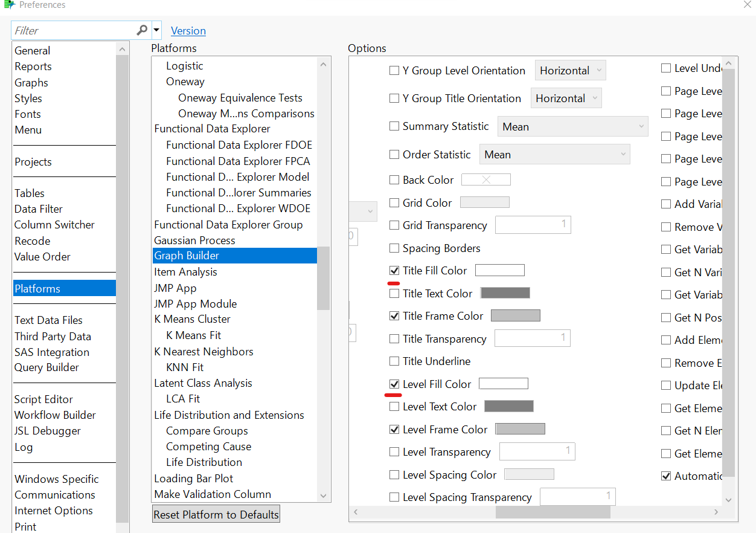Switch to the Graphs preferences category
This screenshot has height=533, width=756.
[x=31, y=82]
